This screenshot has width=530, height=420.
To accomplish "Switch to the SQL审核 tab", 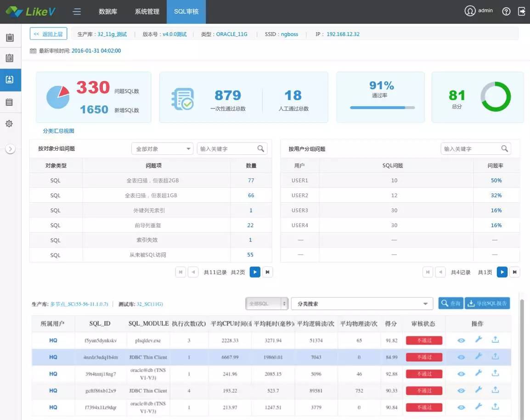I will [186, 12].
